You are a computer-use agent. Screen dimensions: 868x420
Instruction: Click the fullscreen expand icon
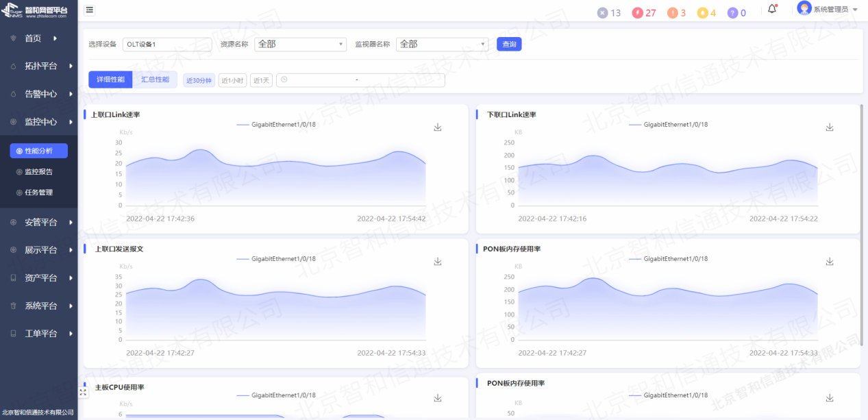pos(84,393)
